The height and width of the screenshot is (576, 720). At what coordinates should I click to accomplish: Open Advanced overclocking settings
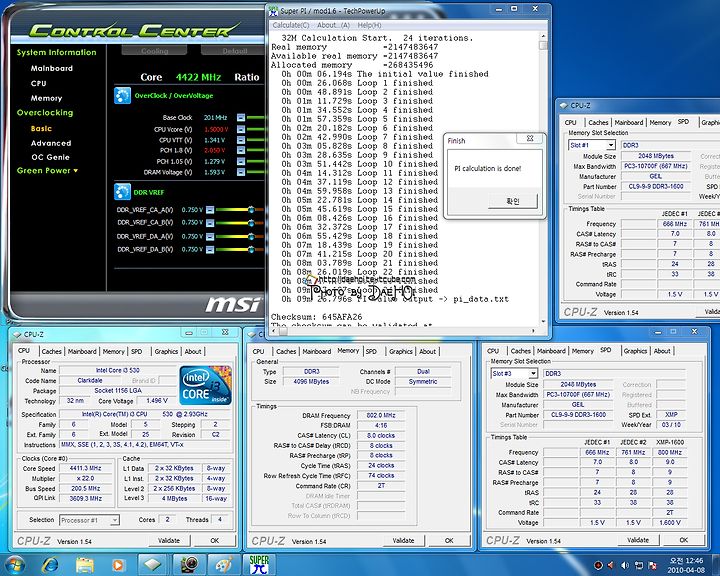click(51, 143)
